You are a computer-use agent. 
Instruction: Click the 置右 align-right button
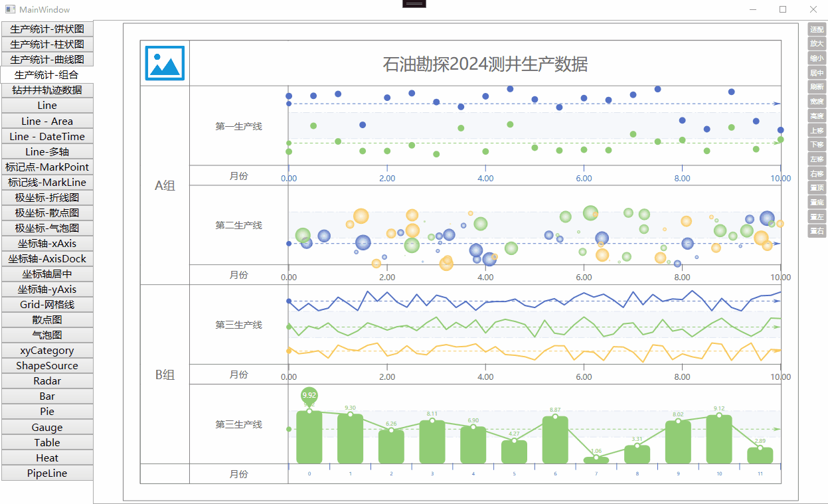(817, 231)
